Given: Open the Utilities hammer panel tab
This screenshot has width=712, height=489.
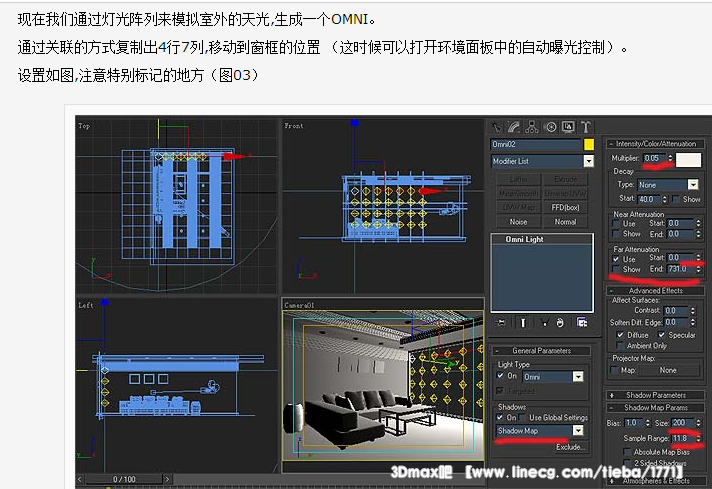Looking at the screenshot, I should [x=586, y=127].
